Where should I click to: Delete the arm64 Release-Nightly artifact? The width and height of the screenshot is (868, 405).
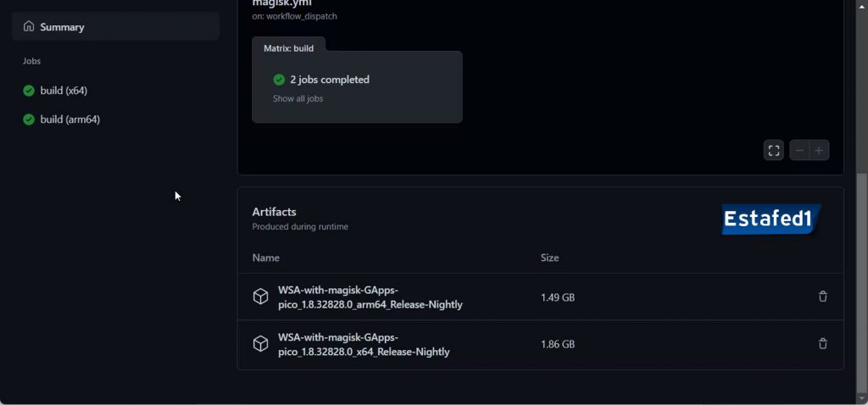pyautogui.click(x=822, y=297)
